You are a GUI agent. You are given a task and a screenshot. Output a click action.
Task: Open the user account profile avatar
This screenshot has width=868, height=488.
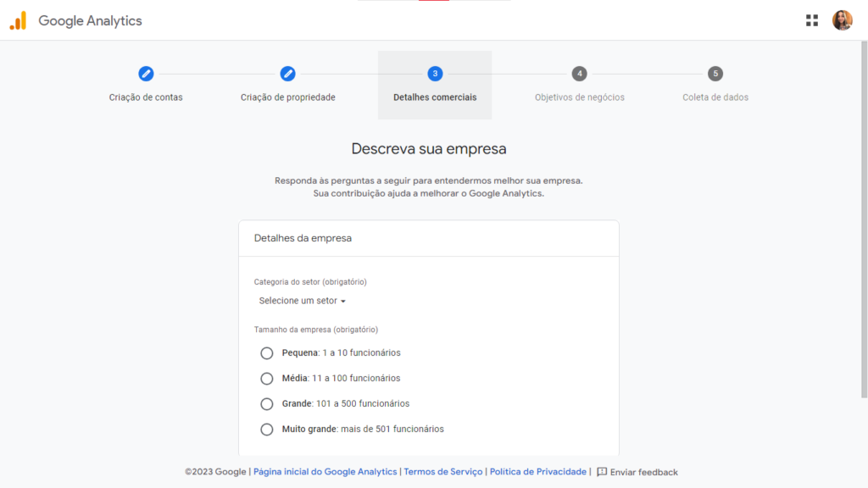tap(842, 20)
